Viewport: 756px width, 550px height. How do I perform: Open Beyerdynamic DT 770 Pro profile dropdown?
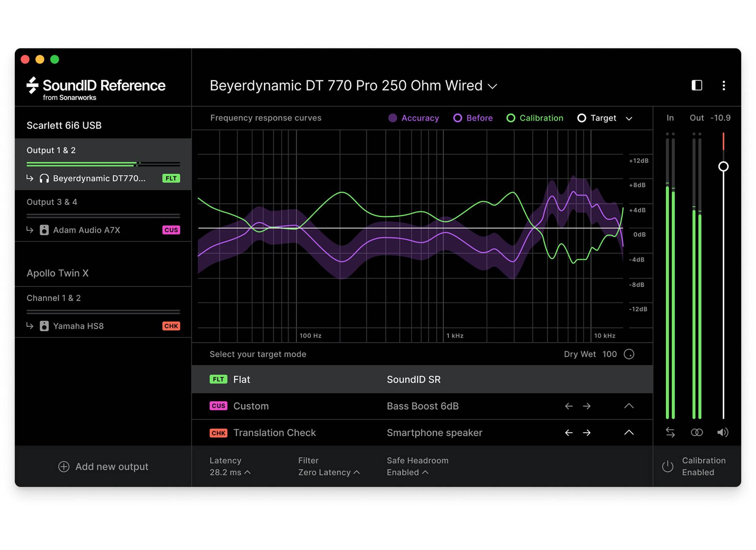pyautogui.click(x=493, y=86)
